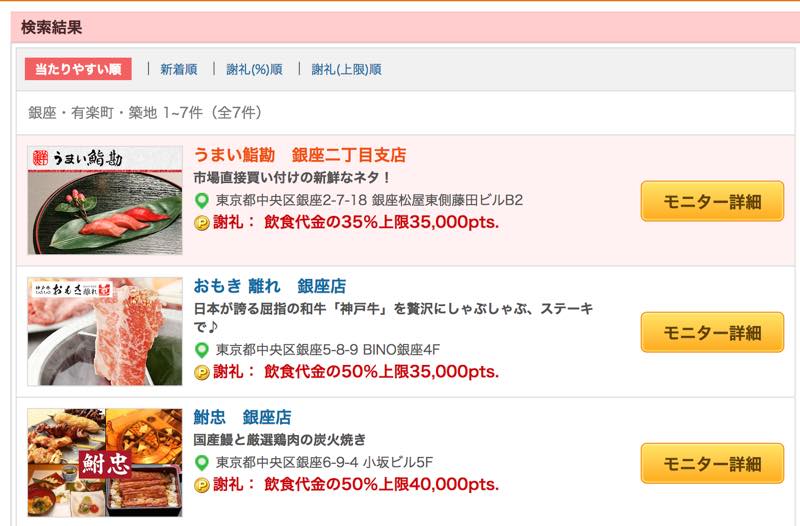Sort results by 謝礼(%)順
Viewport: 800px width, 526px height.
(x=254, y=69)
